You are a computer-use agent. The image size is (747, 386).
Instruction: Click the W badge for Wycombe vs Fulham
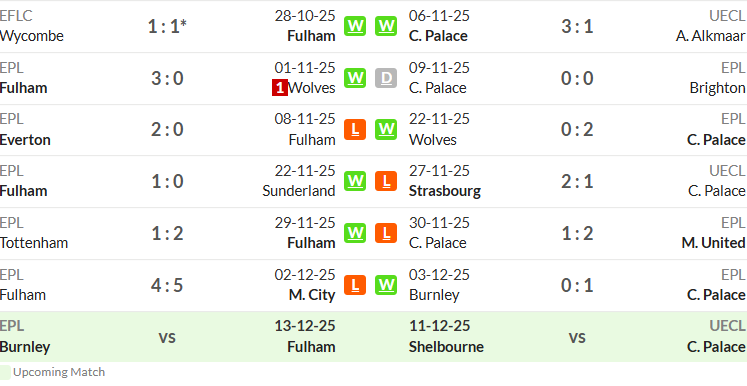(355, 26)
